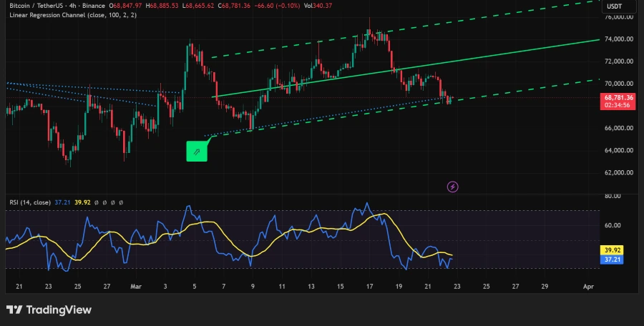The image size is (644, 326).
Task: Click the 60.00 RSI axis label
Action: [613, 225]
